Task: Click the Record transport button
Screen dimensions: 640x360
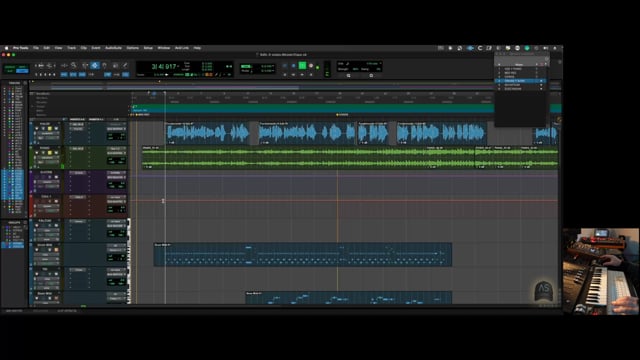Action: [311, 65]
